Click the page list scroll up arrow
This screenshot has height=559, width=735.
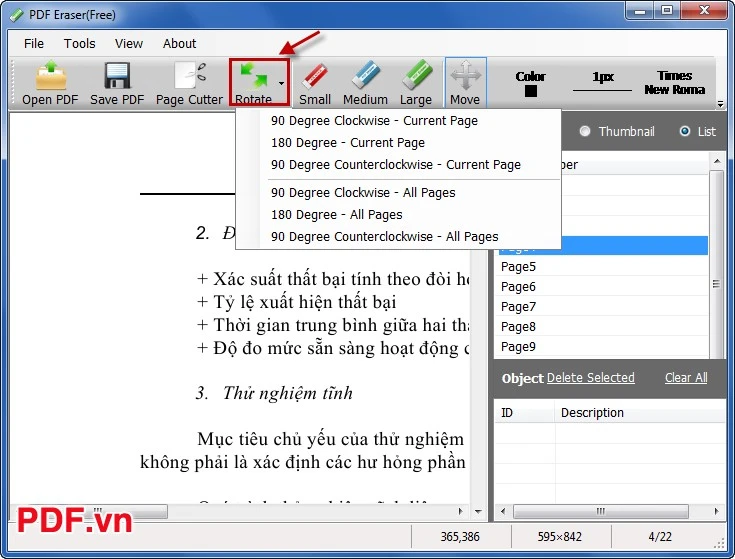pos(717,162)
